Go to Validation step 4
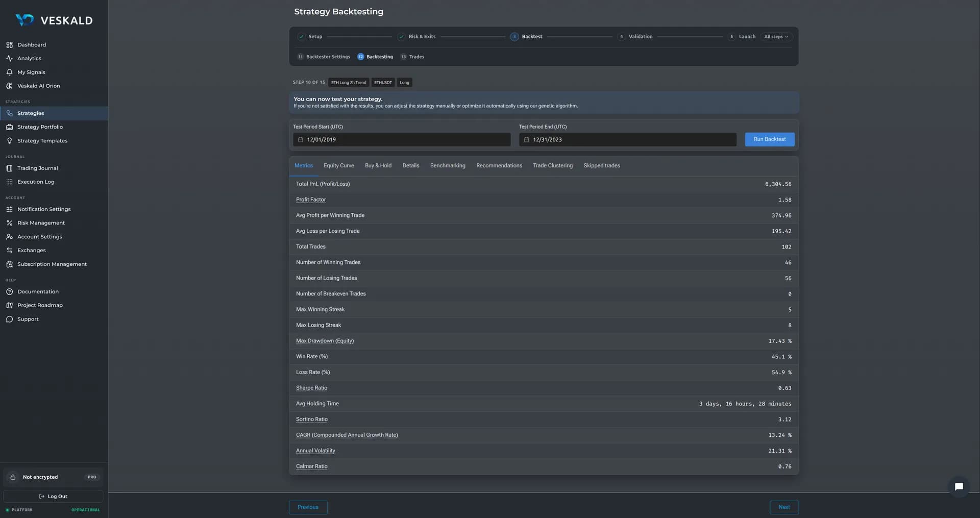This screenshot has height=518, width=980. (x=635, y=37)
